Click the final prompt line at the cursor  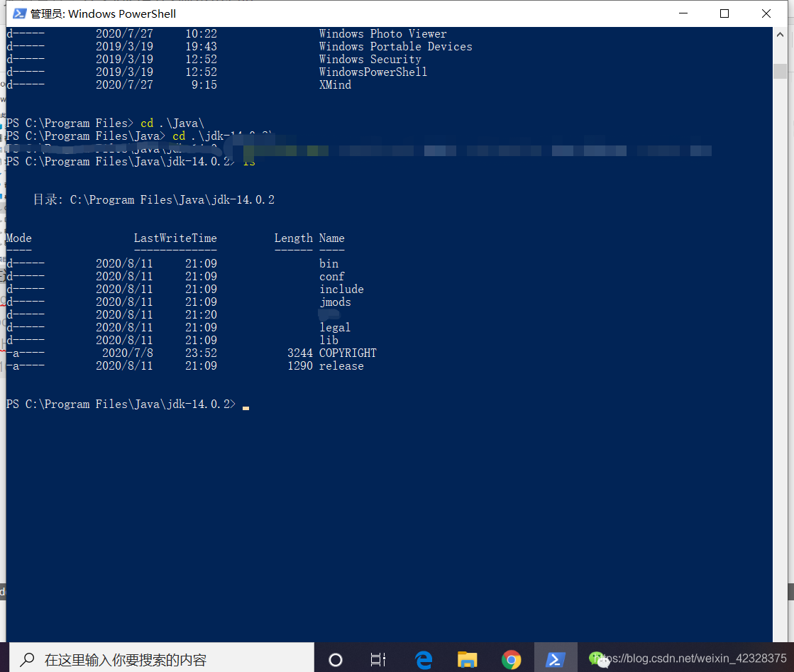(128, 404)
